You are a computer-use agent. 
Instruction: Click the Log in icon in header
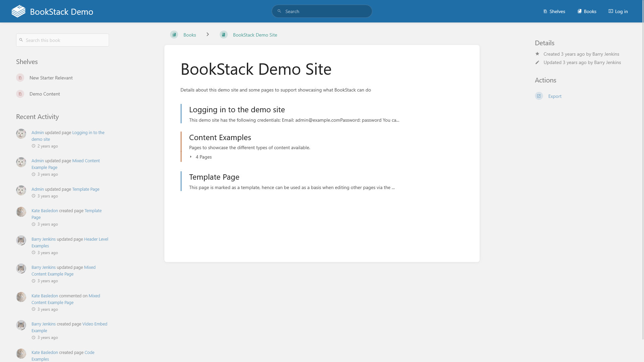click(x=611, y=11)
